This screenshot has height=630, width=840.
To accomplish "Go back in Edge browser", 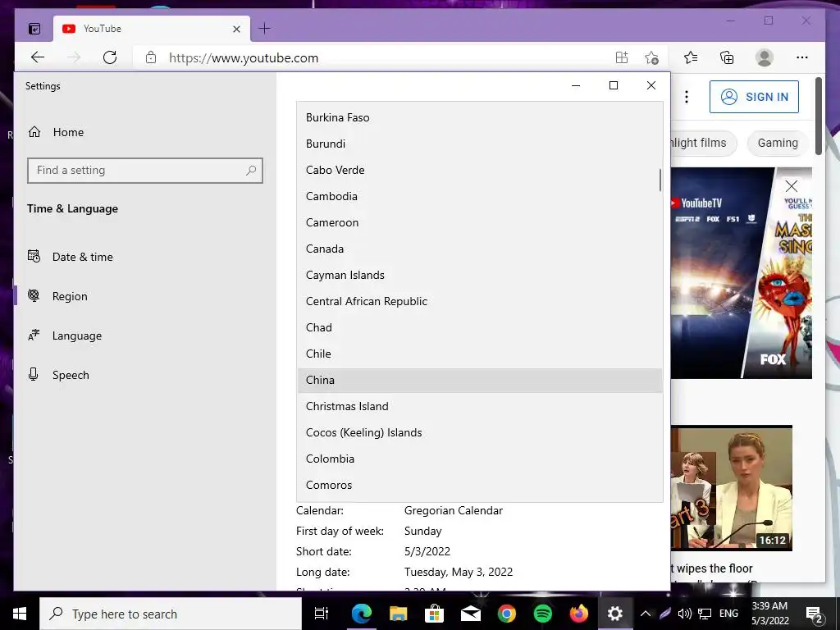I will 38,57.
